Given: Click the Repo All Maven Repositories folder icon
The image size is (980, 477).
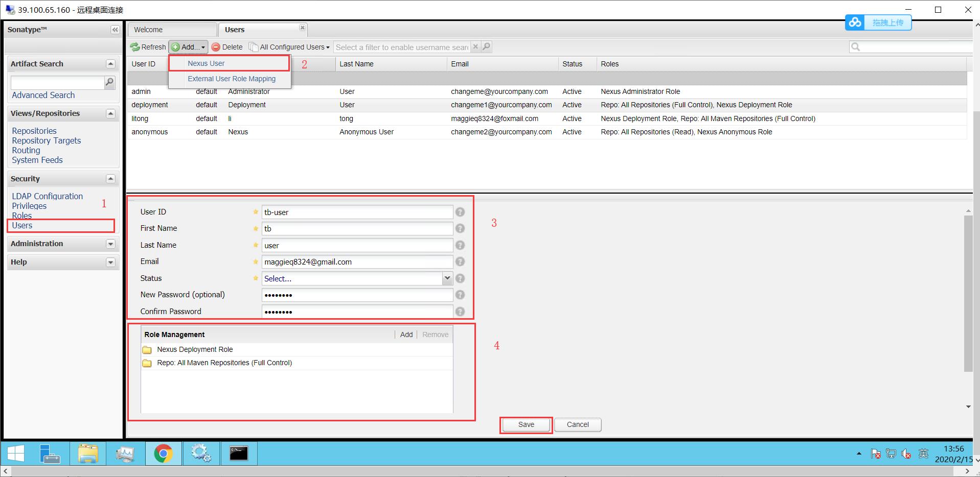Looking at the screenshot, I should pos(147,363).
